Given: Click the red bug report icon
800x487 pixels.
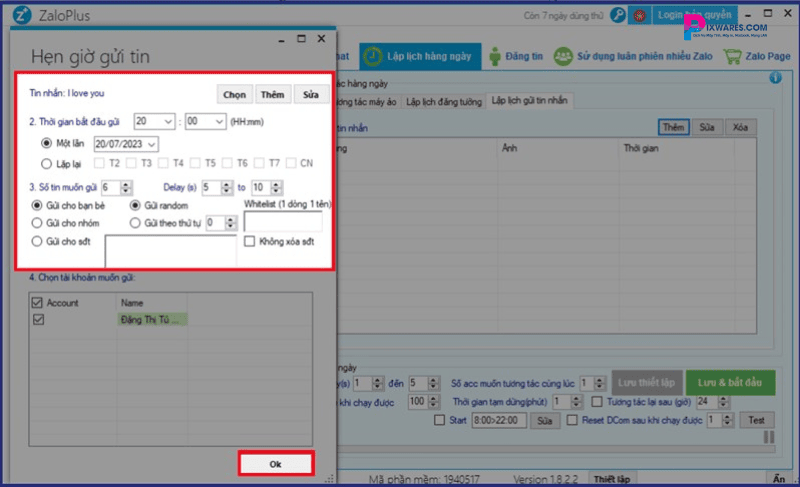Looking at the screenshot, I should point(638,16).
